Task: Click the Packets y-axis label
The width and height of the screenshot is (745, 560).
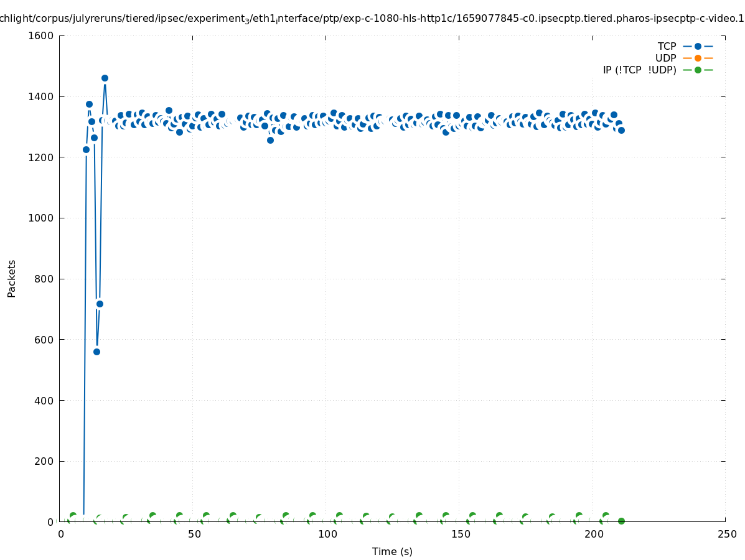Action: [12, 278]
